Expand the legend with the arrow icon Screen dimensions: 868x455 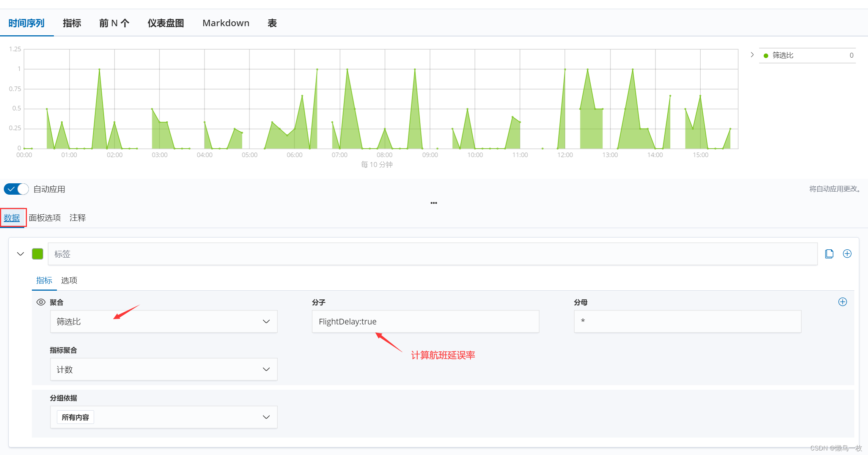[752, 55]
